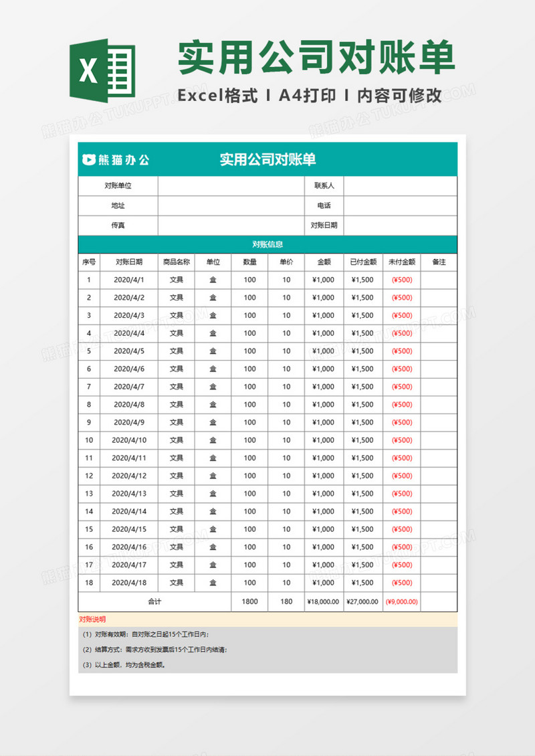Click the total paid ¥27,000.00
Image resolution: width=535 pixels, height=756 pixels.
(x=363, y=601)
